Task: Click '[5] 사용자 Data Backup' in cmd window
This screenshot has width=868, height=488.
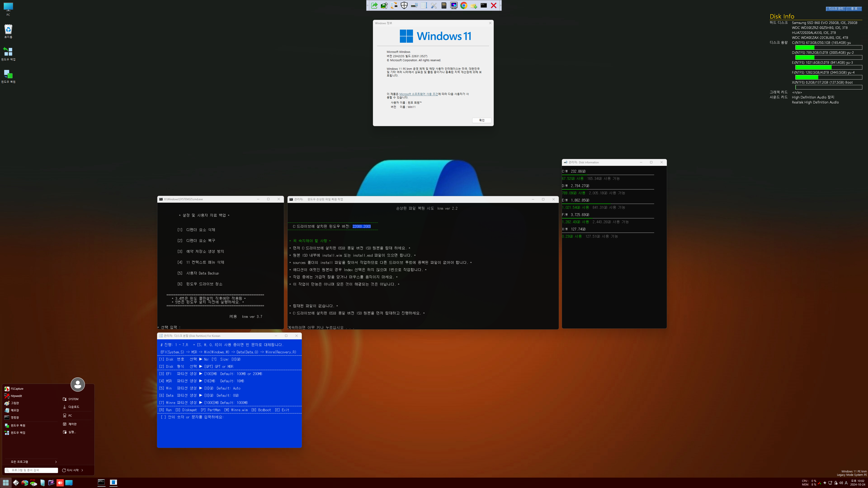Action: [x=198, y=273]
